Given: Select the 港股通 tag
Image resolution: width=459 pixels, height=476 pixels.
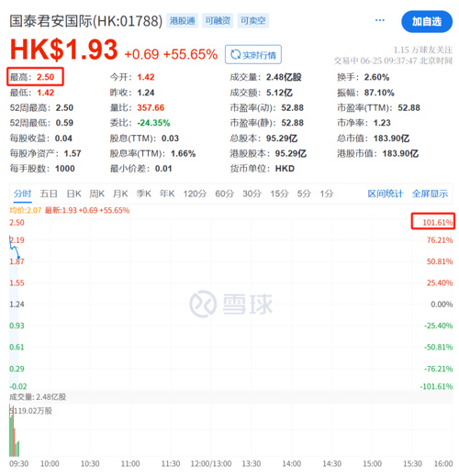Looking at the screenshot, I should (x=183, y=20).
